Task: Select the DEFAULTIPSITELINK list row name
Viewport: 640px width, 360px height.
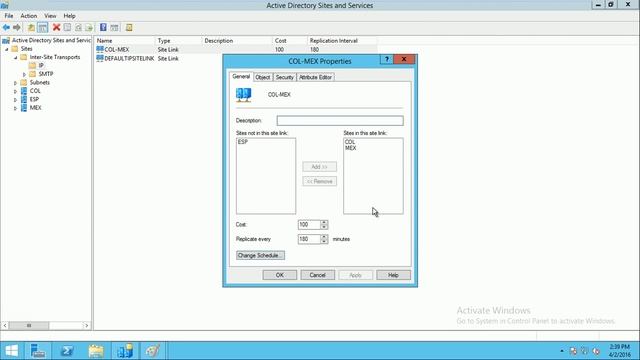Action: click(129, 59)
